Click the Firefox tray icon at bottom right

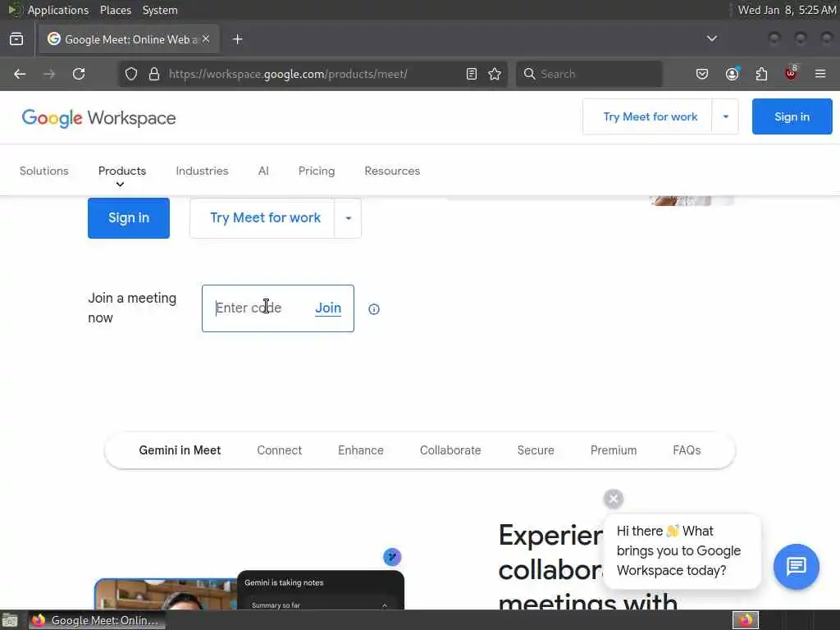745,620
